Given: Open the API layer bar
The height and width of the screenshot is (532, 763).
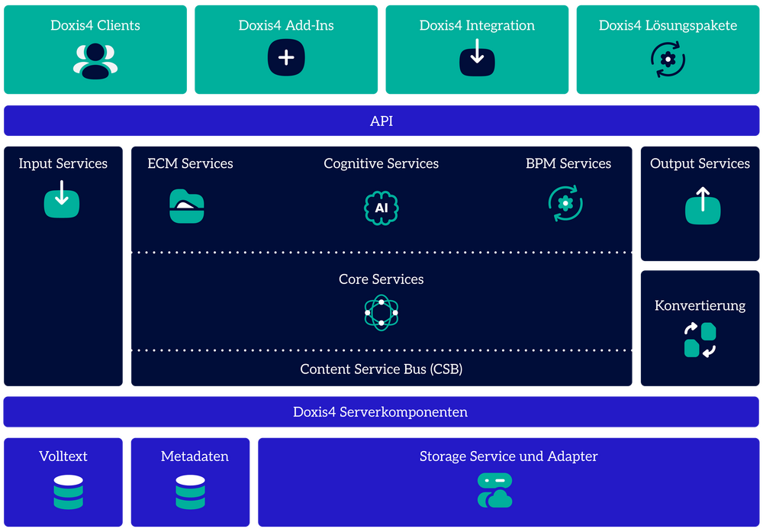Looking at the screenshot, I should pyautogui.click(x=381, y=120).
